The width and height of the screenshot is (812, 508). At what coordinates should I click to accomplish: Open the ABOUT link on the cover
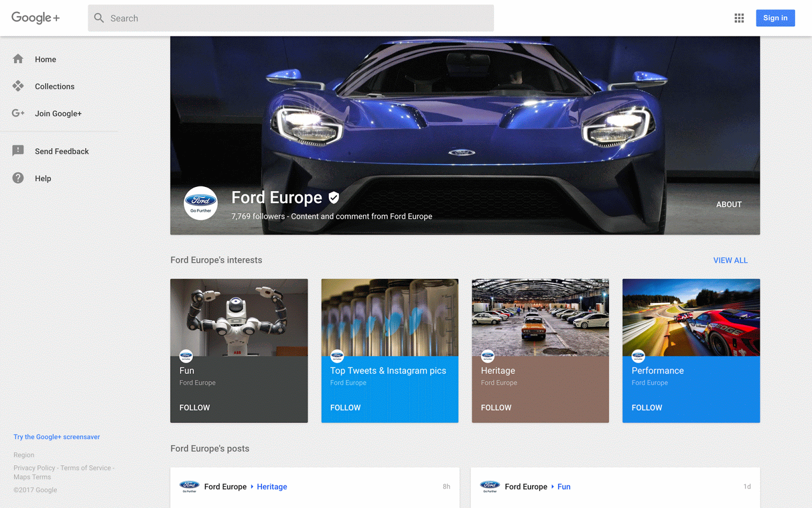click(729, 204)
